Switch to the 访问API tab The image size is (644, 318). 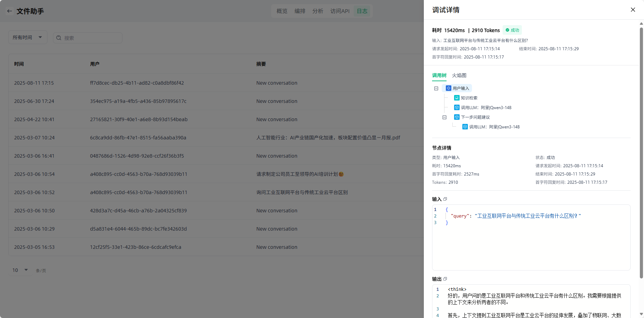(340, 11)
